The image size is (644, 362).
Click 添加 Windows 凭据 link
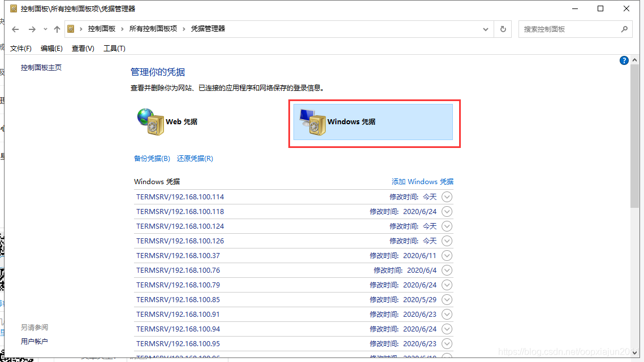422,181
